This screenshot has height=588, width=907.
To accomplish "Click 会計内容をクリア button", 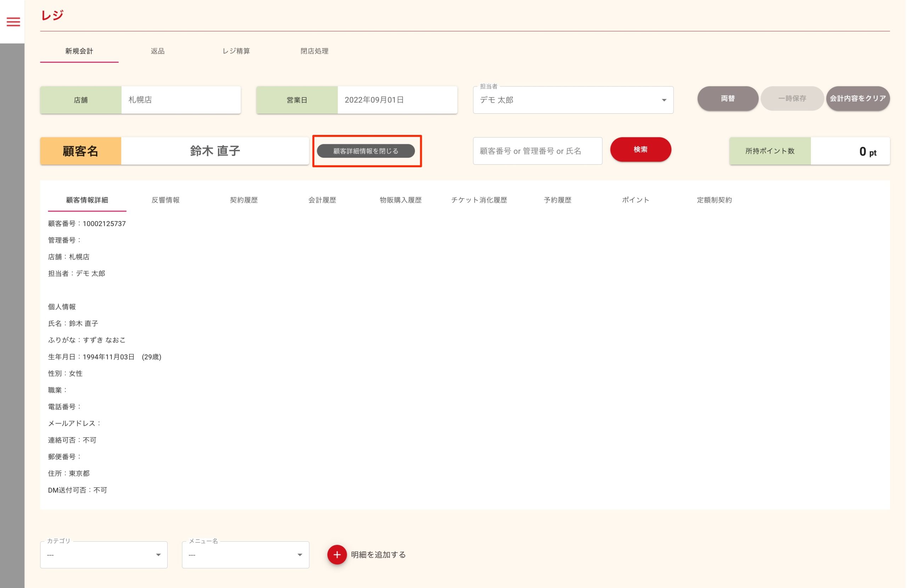I will click(857, 99).
